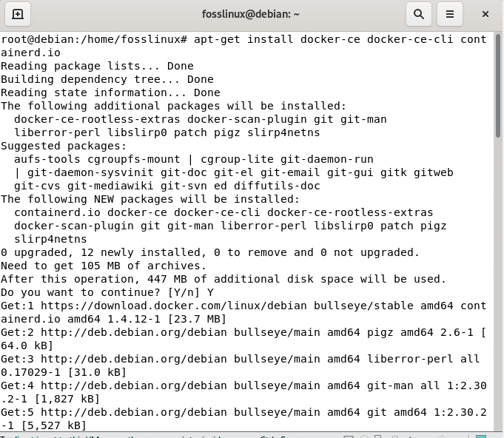Click the 'Get:2' pigz download line
504x438 pixels.
243,332
